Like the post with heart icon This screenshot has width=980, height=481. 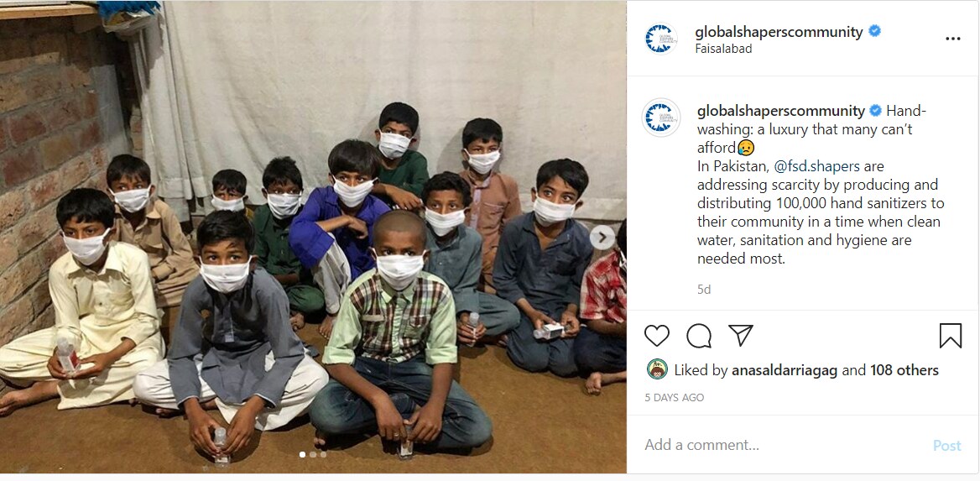[x=656, y=336]
